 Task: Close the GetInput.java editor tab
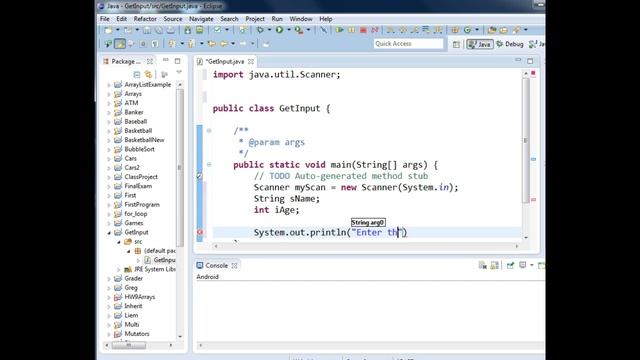pos(251,61)
